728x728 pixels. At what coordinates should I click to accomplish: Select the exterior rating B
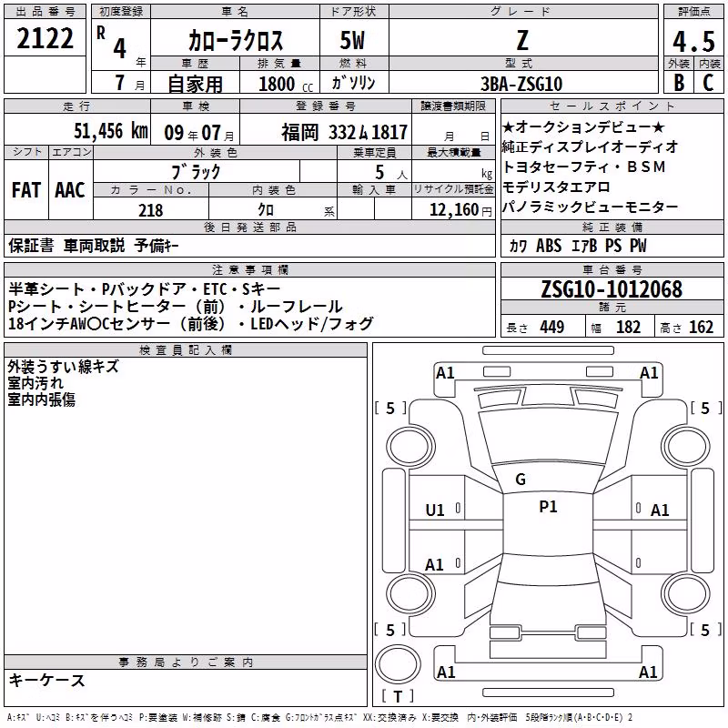point(679,83)
